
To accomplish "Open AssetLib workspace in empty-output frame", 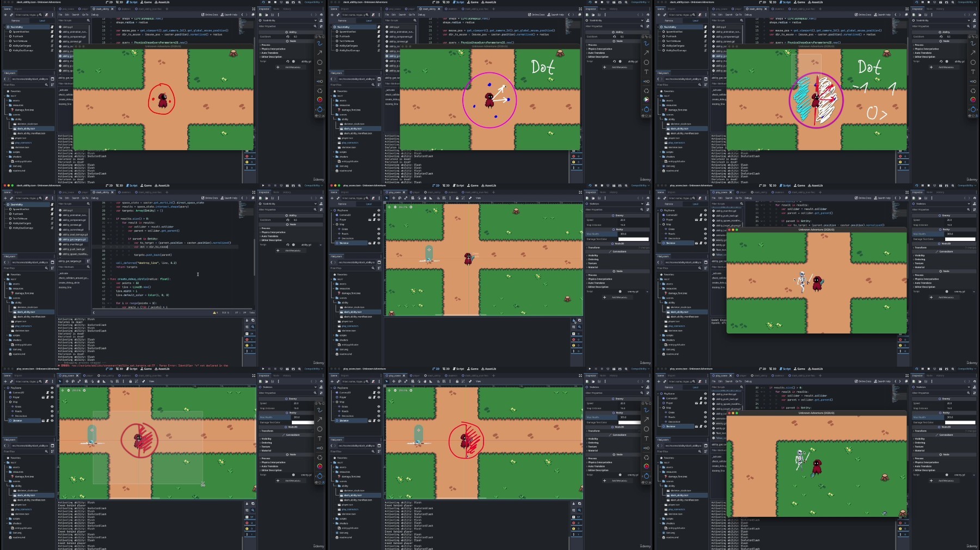I will click(489, 186).
